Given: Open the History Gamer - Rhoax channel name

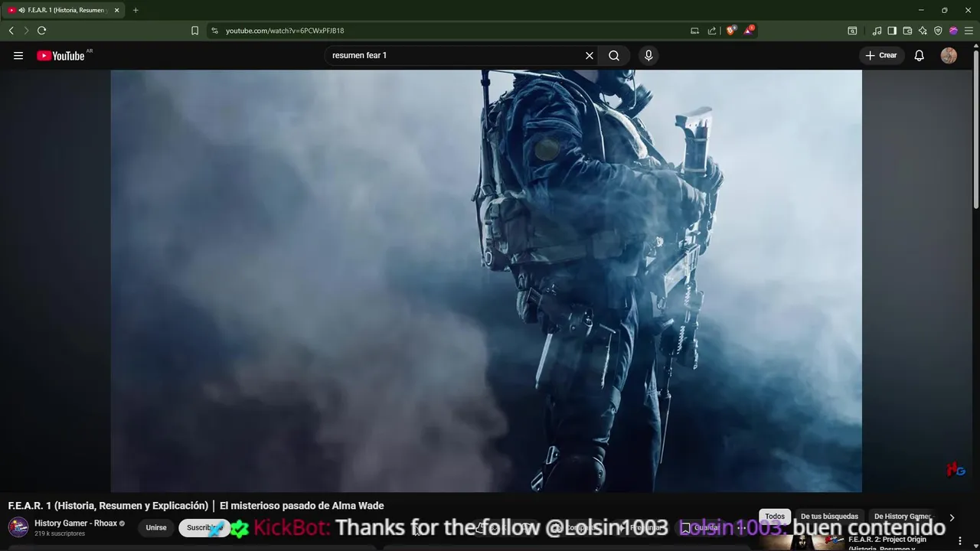Looking at the screenshot, I should coord(76,523).
